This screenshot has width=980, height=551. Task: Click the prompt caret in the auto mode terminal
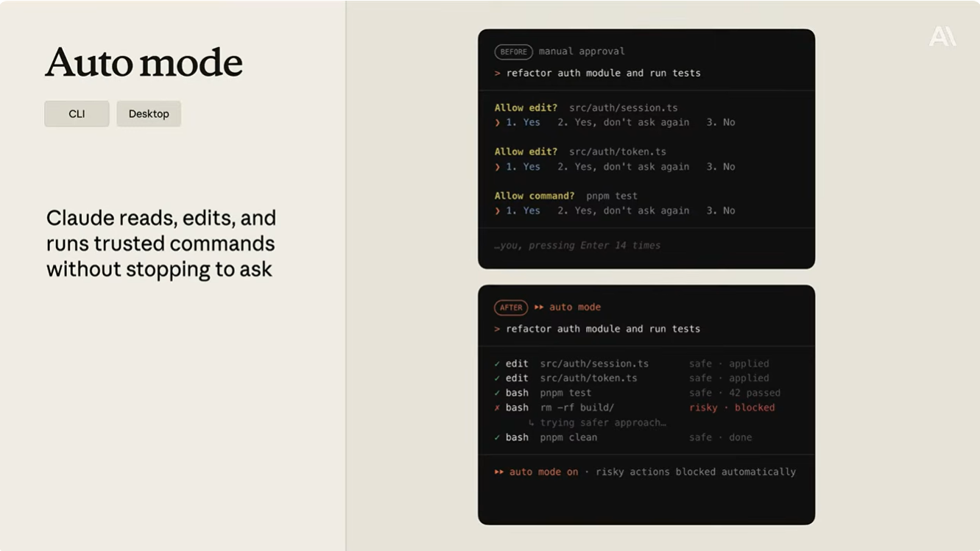click(498, 330)
